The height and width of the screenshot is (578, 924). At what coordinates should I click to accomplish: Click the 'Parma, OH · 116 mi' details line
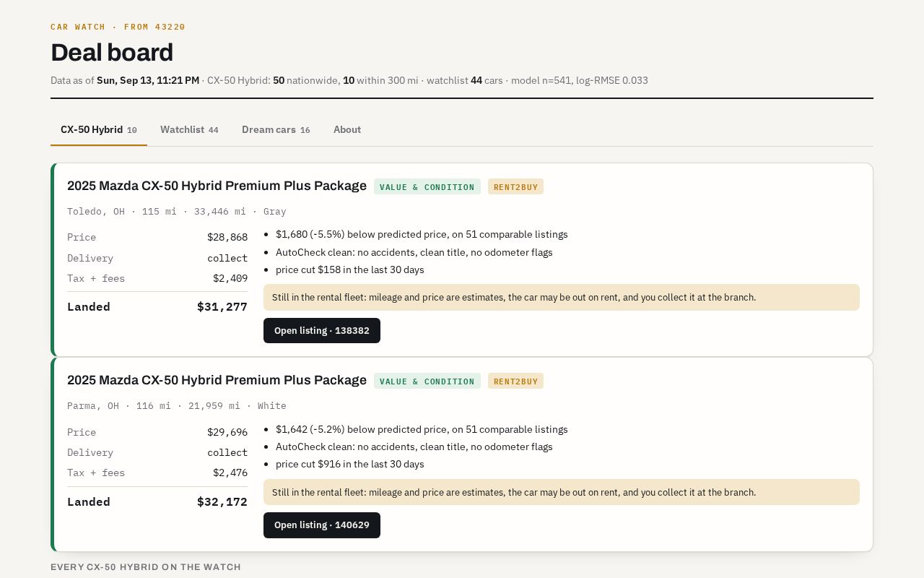177,406
